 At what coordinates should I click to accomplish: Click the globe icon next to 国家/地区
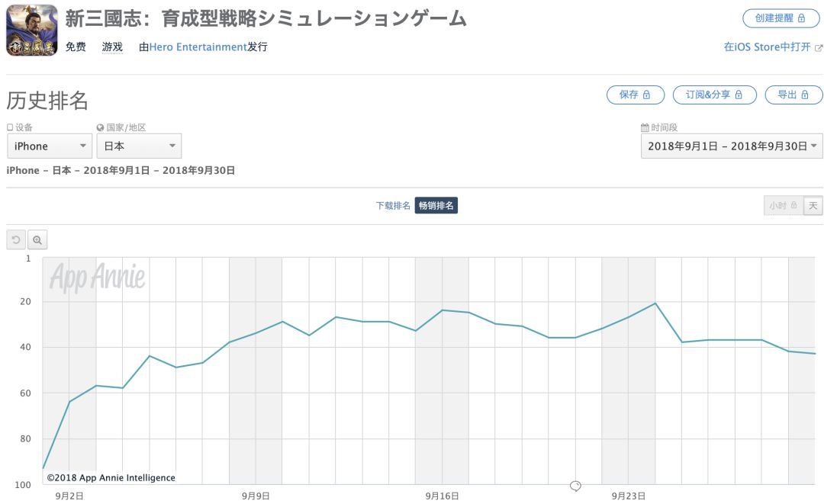point(100,128)
